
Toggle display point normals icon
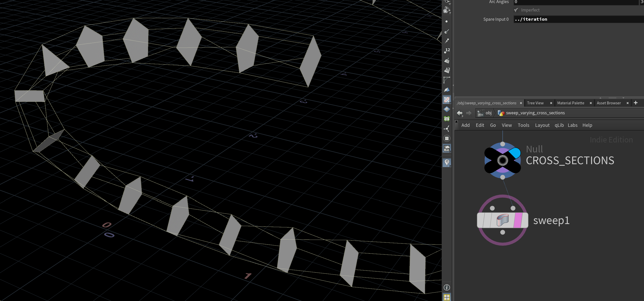click(447, 31)
